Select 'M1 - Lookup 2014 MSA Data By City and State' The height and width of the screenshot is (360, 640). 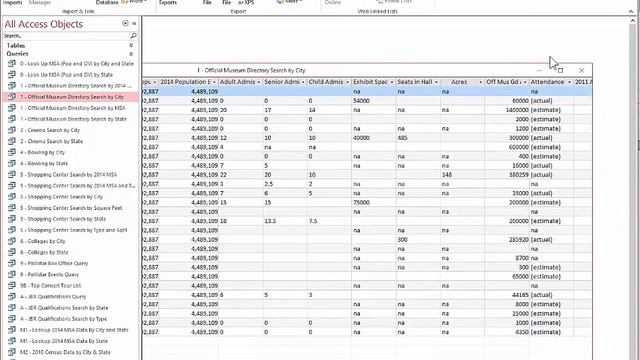coord(71,330)
